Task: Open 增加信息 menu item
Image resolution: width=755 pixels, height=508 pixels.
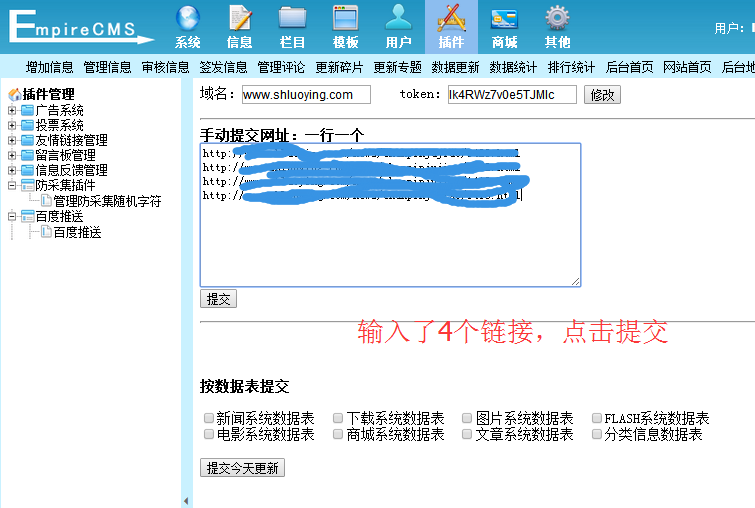Action: pyautogui.click(x=49, y=67)
